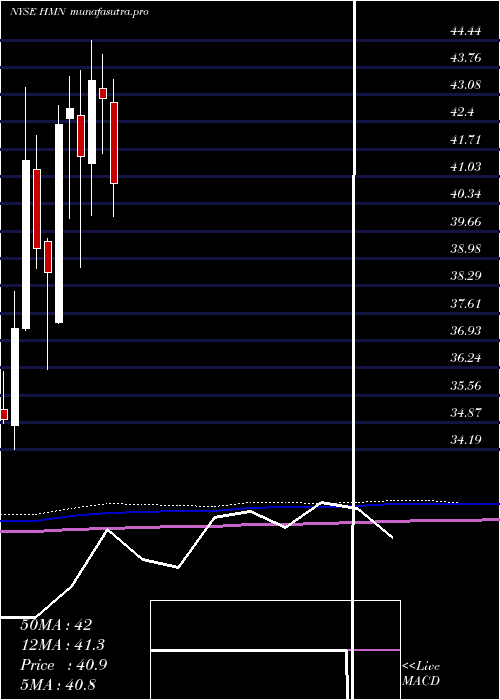Viewport: 500px width, 700px height.
Task: Click the 38.98 price axis label
Action: [x=466, y=249]
